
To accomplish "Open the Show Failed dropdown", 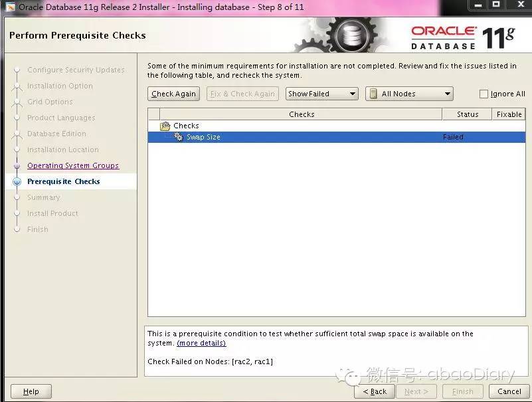I will (x=321, y=94).
